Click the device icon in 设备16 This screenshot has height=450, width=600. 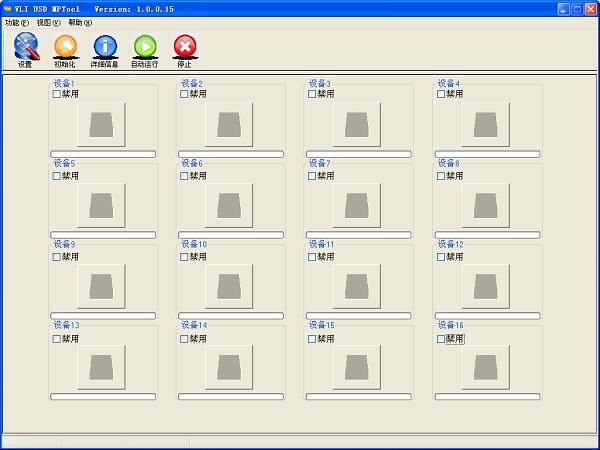(486, 368)
